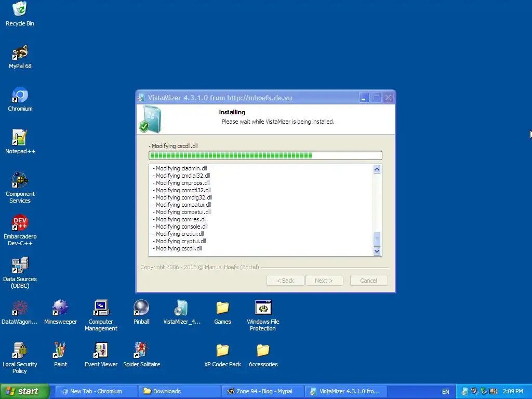The image size is (532, 399).
Task: Select log line 'Modifying compatui.dll'
Action: click(x=182, y=205)
